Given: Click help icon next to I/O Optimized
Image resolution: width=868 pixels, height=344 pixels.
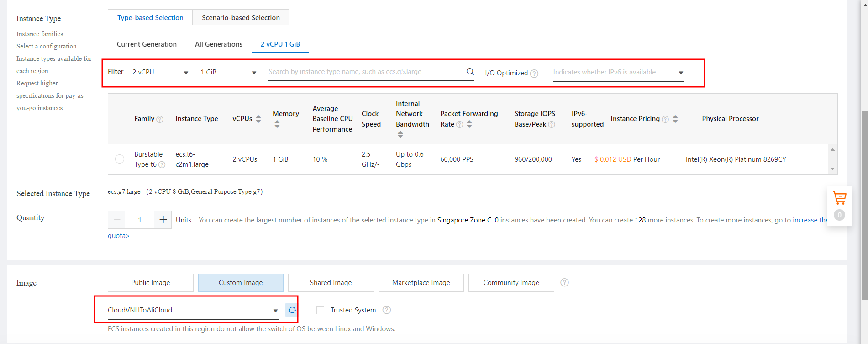Looking at the screenshot, I should [x=534, y=74].
